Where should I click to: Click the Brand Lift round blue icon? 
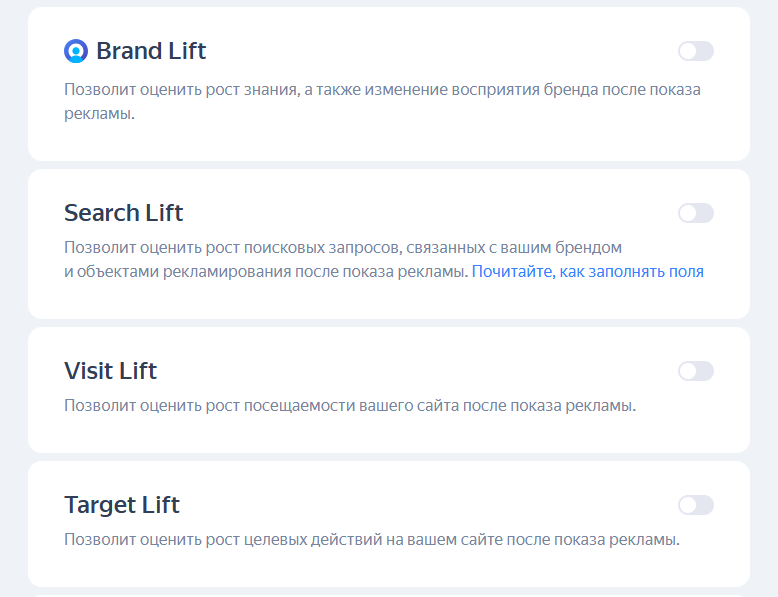click(x=76, y=51)
